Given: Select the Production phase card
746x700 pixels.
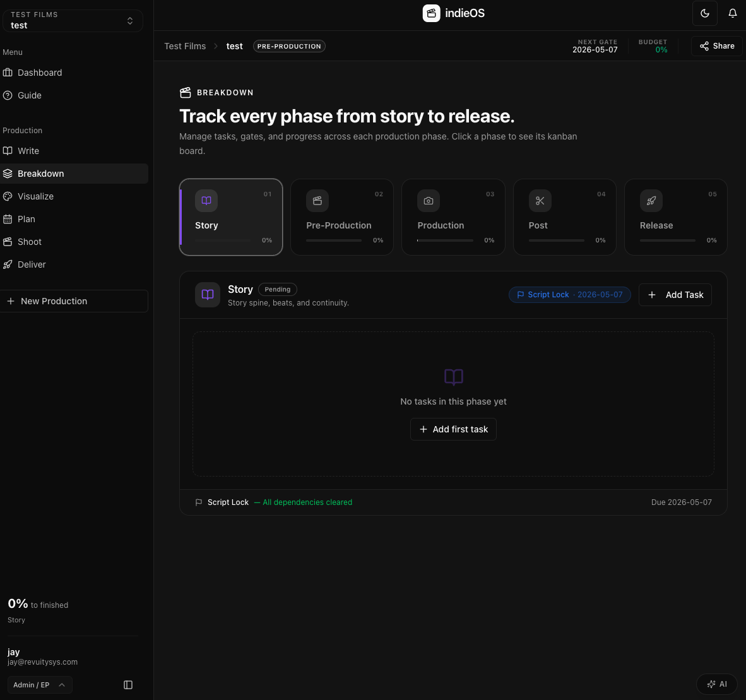Looking at the screenshot, I should pos(453,217).
